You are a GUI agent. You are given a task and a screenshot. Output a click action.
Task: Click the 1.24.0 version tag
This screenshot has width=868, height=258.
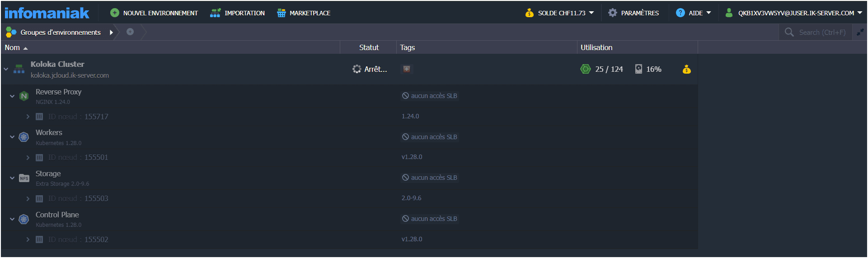(x=410, y=116)
